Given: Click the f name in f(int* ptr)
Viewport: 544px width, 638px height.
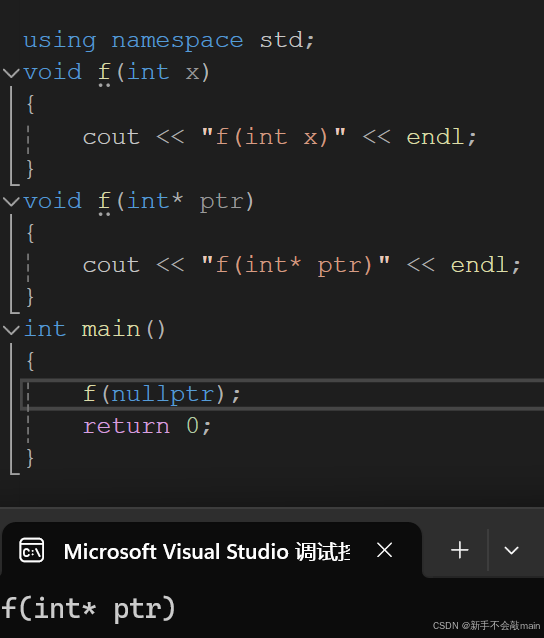Looking at the screenshot, I should [x=105, y=202].
